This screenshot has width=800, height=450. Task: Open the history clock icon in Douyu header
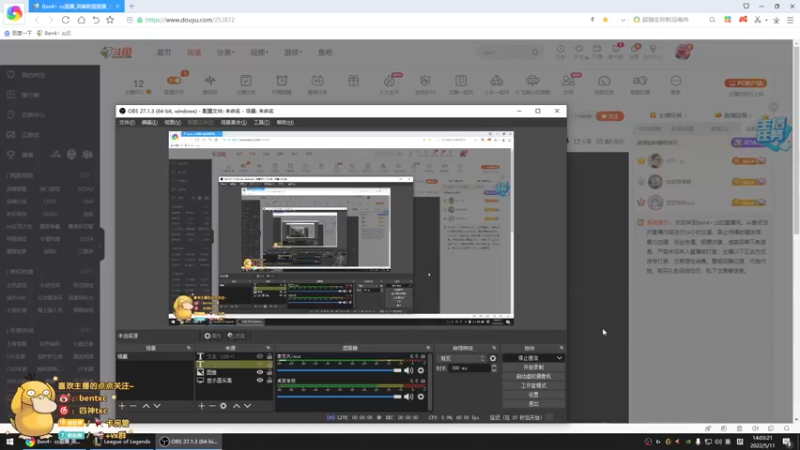[x=561, y=49]
